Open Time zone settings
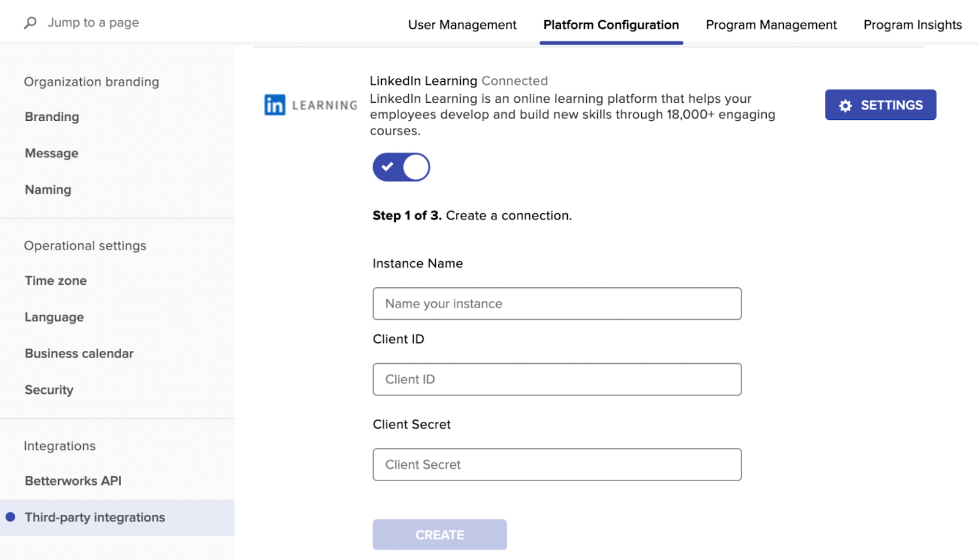 (56, 281)
